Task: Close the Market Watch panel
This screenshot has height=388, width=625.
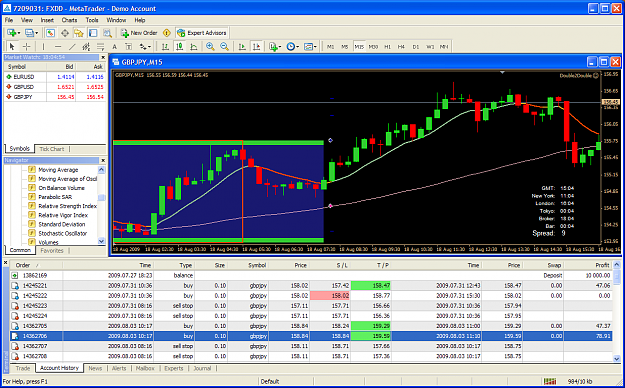Action: tap(103, 57)
